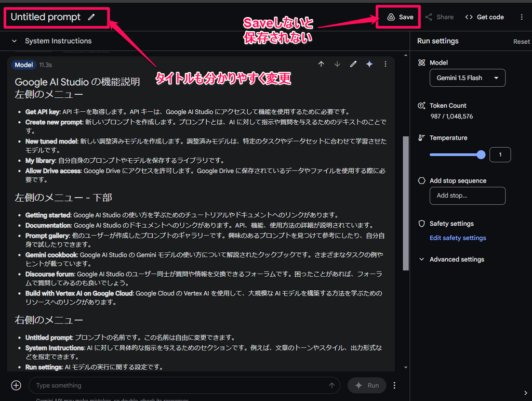Save the prompt to Drive
Screen dimensions: 532x401
pyautogui.click(x=400, y=17)
